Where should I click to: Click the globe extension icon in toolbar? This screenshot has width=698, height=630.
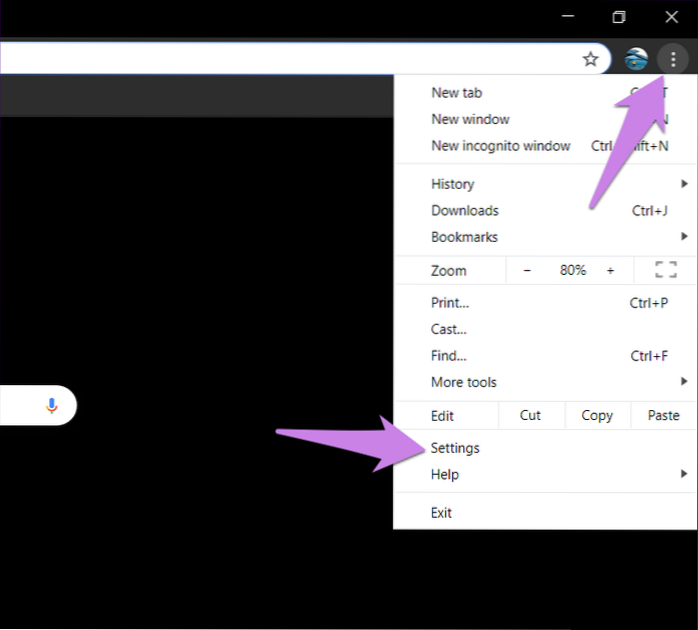click(636, 59)
